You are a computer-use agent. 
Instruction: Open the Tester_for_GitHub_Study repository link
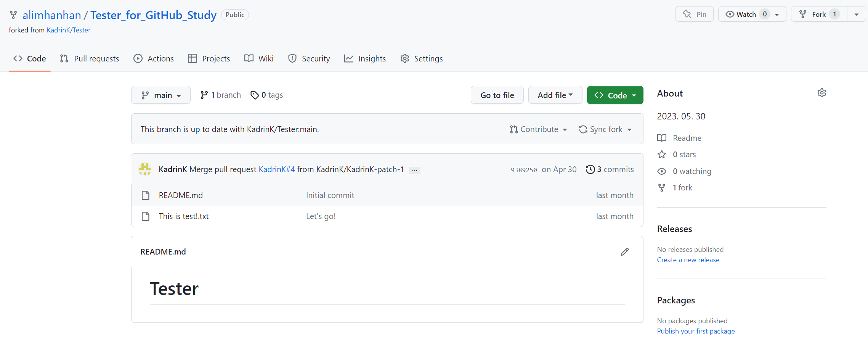153,15
